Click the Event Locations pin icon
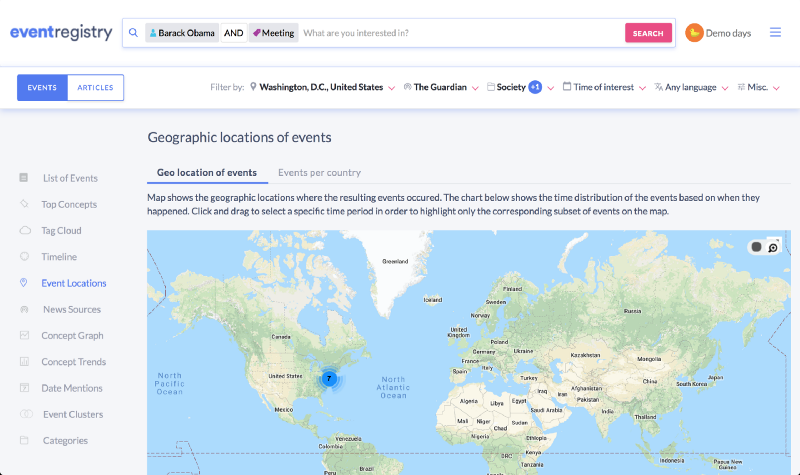 coord(23,283)
